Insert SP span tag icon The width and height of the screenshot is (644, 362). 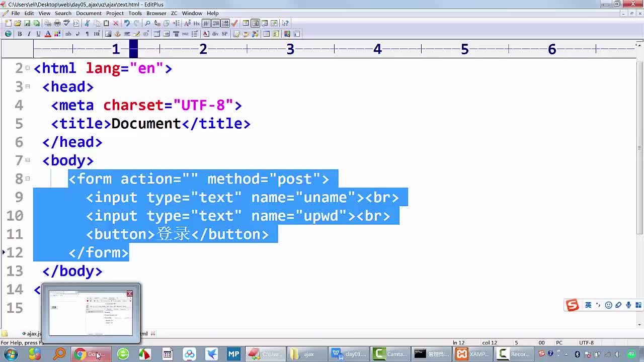pos(224,34)
